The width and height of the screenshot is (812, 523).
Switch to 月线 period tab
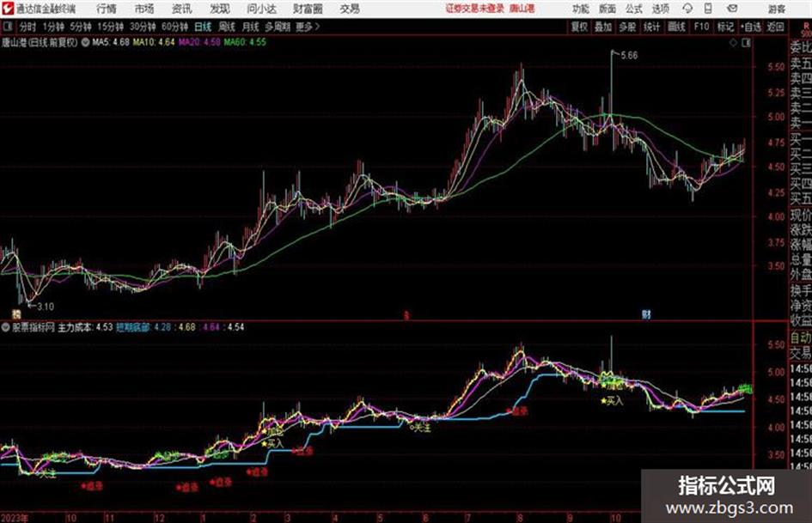pyautogui.click(x=251, y=27)
